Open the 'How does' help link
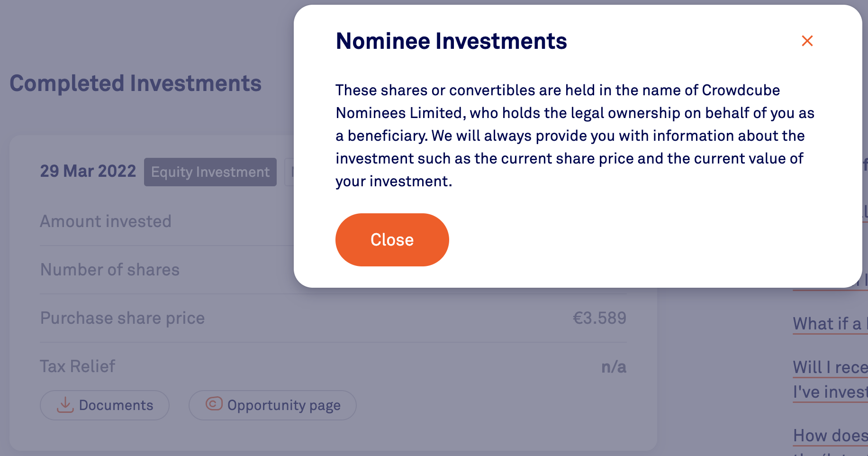The width and height of the screenshot is (868, 456). (x=830, y=436)
